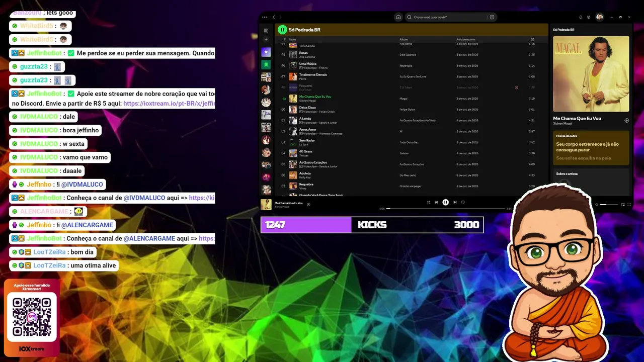Adjust the Spotify volume slider

coord(610,205)
